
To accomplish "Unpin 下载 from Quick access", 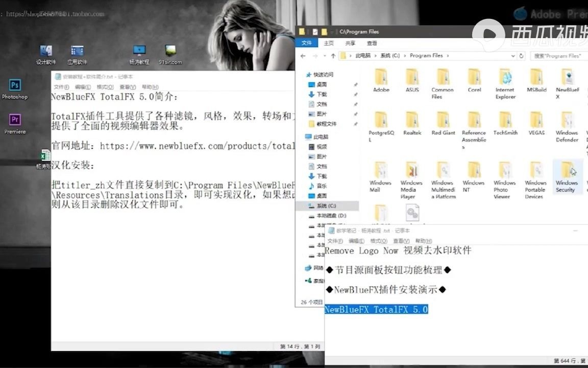I will coord(355,94).
